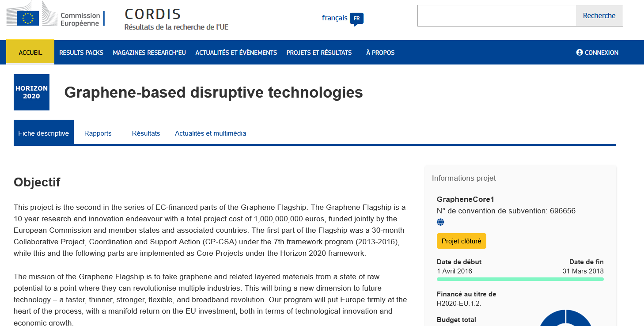Click the CORDIS site title
The image size is (644, 326).
click(x=153, y=14)
